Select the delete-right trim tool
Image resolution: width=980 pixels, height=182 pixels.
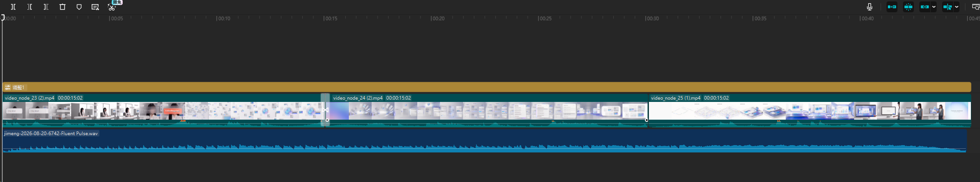coord(46,7)
